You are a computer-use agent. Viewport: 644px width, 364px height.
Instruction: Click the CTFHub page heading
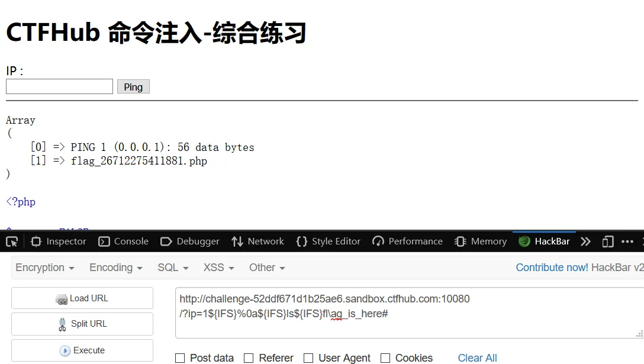(x=156, y=33)
